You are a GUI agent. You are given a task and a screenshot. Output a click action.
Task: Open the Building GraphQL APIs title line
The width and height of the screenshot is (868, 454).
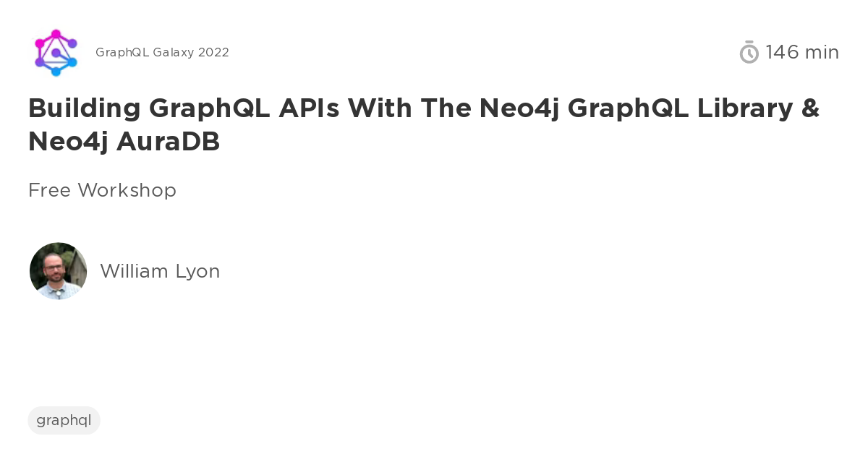pos(424,108)
